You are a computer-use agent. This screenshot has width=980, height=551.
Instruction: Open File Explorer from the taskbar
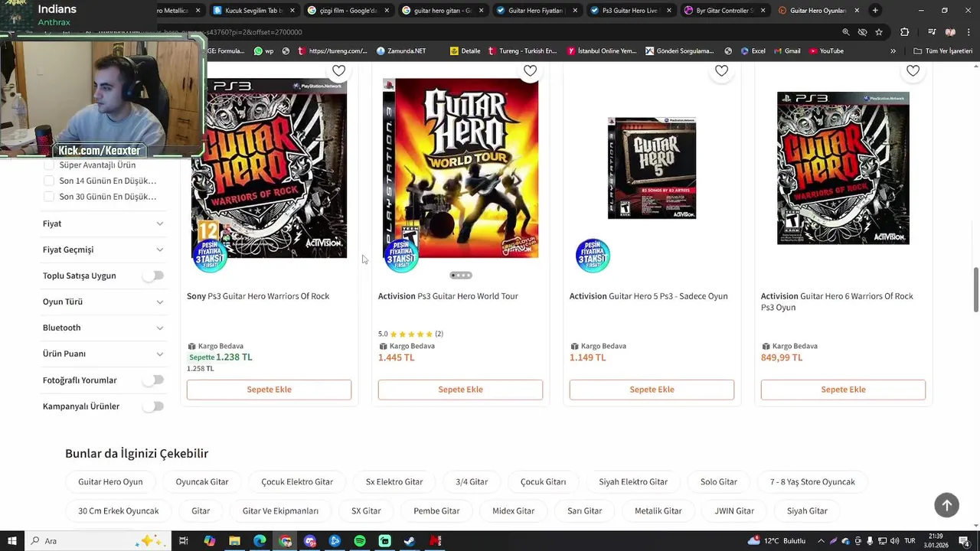234,541
